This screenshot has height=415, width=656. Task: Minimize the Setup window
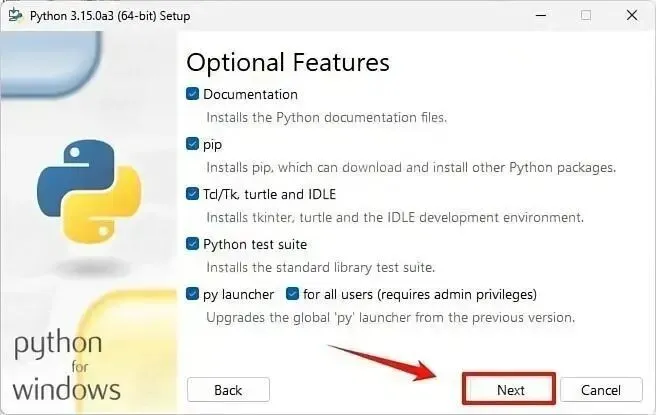pos(541,15)
